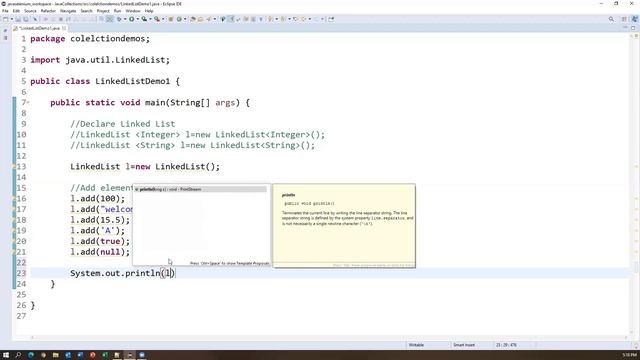Click the warning marker on line 13
Image resolution: width=640 pixels, height=360 pixels.
pyautogui.click(x=13, y=167)
